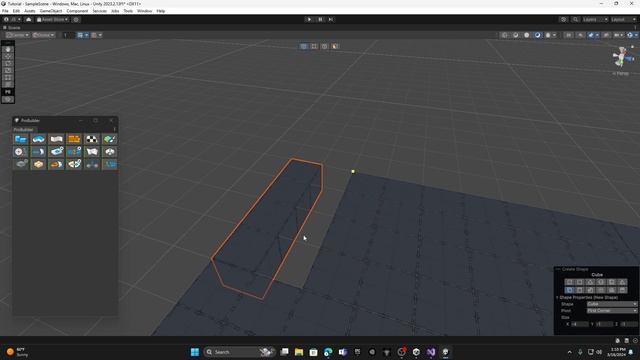Open the Vertex Colors icon

tap(109, 139)
